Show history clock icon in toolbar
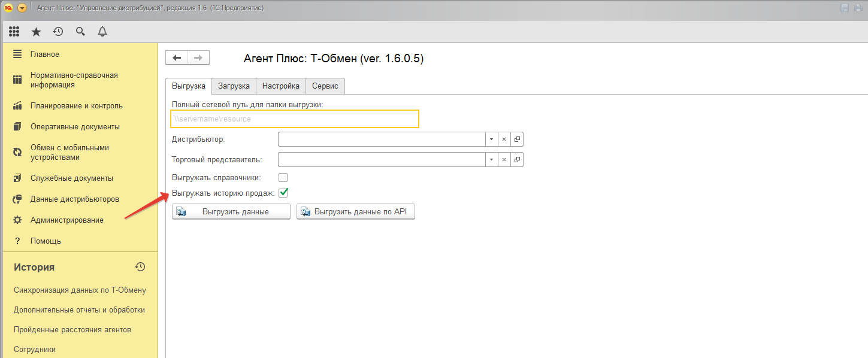The image size is (868, 358). click(58, 31)
